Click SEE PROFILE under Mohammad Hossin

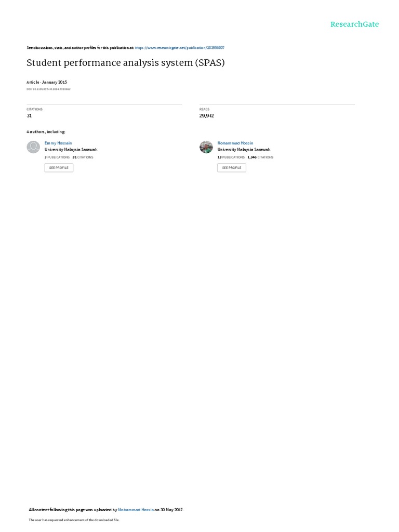232,168
